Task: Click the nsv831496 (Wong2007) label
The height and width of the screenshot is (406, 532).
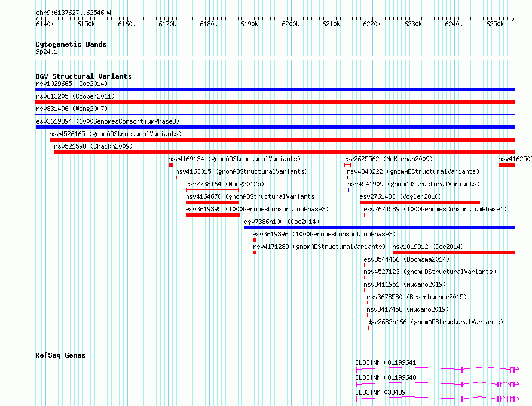Action: [72, 109]
